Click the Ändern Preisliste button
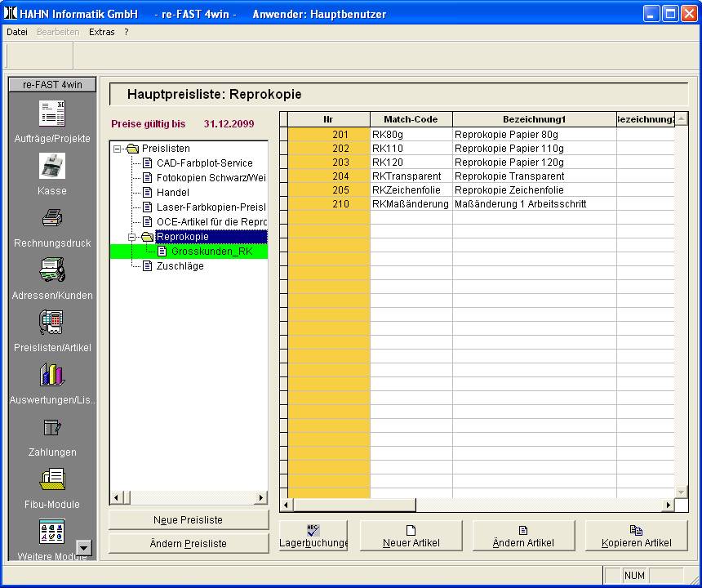Image resolution: width=702 pixels, height=588 pixels. (188, 543)
